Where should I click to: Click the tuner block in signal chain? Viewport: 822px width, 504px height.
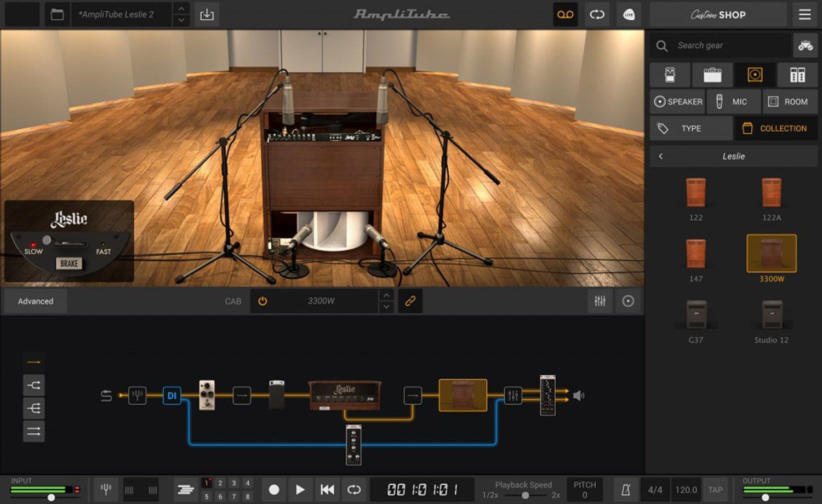[x=137, y=395]
